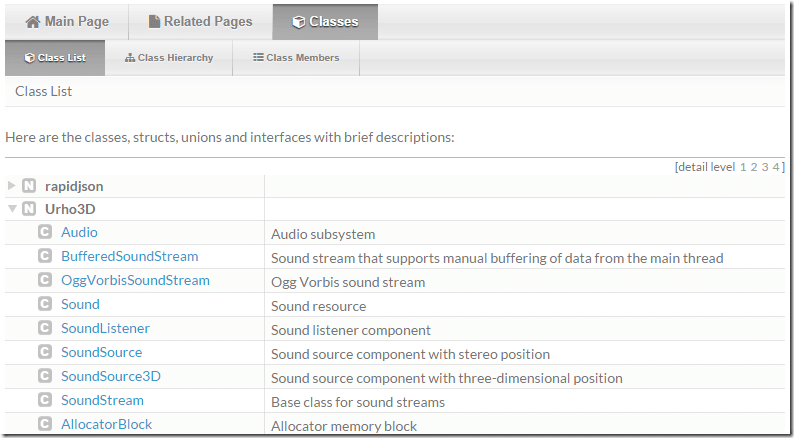794x438 pixels.
Task: Set detail level to 4
Action: click(x=776, y=167)
